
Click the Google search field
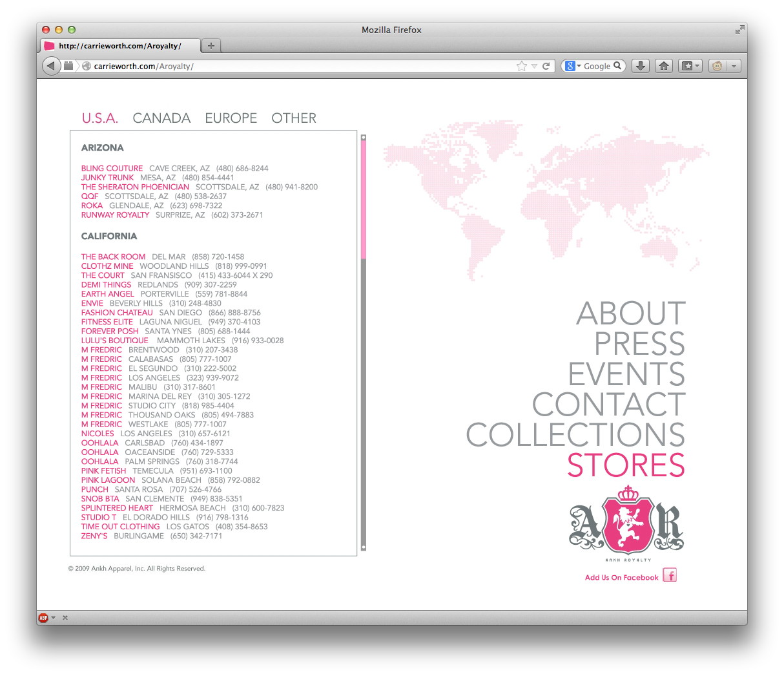598,66
